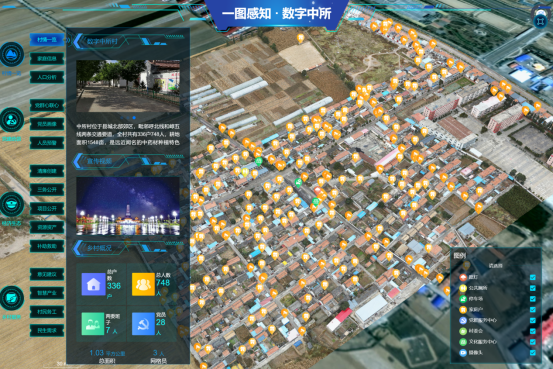Image resolution: width=553 pixels, height=369 pixels.
Task: Click the red marker in the village center
Action: tap(317, 191)
